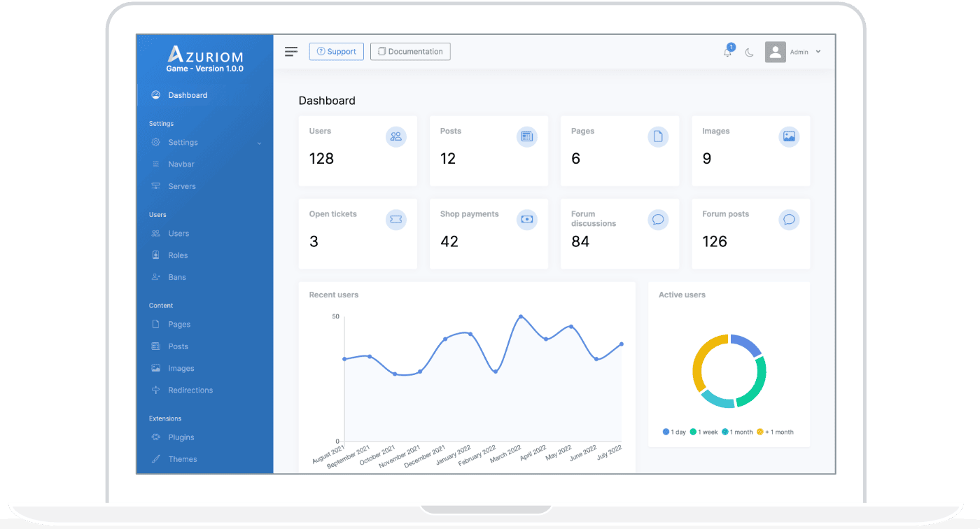Click the Posts card newspaper icon
Image resolution: width=980 pixels, height=529 pixels.
tap(527, 136)
